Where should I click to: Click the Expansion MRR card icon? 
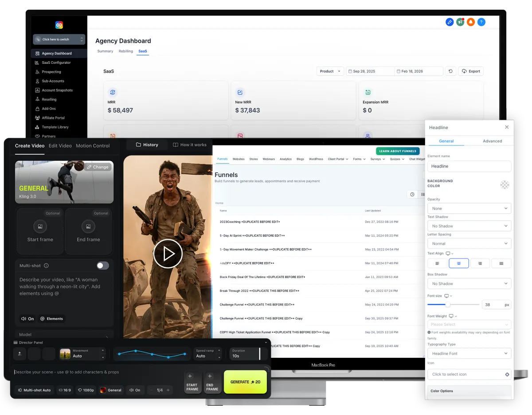point(368,92)
